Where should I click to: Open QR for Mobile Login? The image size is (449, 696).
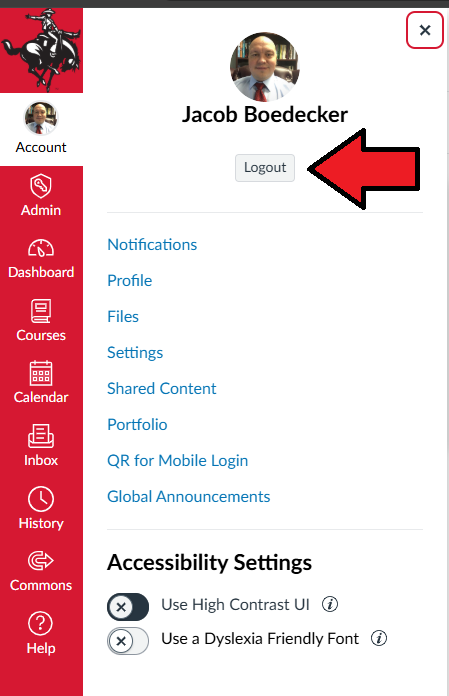coord(177,460)
